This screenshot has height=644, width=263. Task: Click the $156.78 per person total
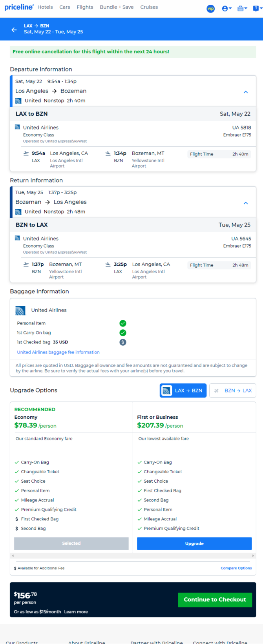[x=26, y=595]
